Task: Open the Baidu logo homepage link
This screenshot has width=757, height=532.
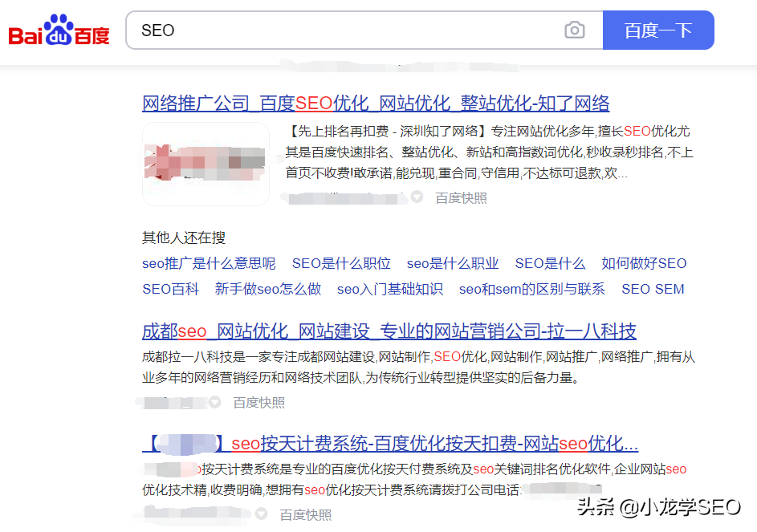Action: tap(59, 30)
